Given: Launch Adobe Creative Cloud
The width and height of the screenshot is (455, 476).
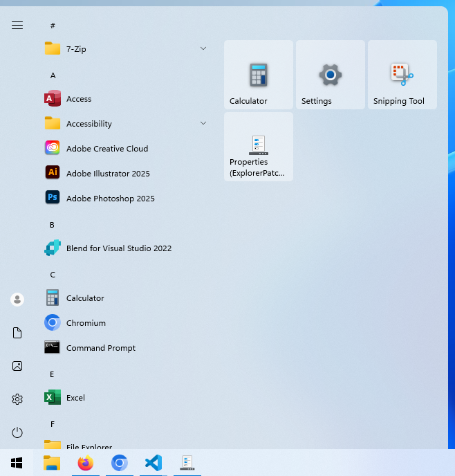Looking at the screenshot, I should [x=126, y=149].
